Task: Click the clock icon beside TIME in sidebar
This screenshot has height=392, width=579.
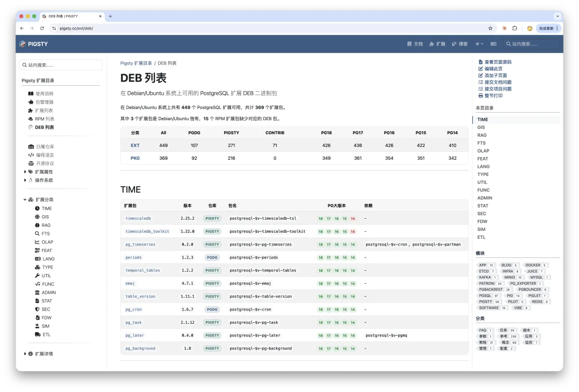Action: pos(38,209)
